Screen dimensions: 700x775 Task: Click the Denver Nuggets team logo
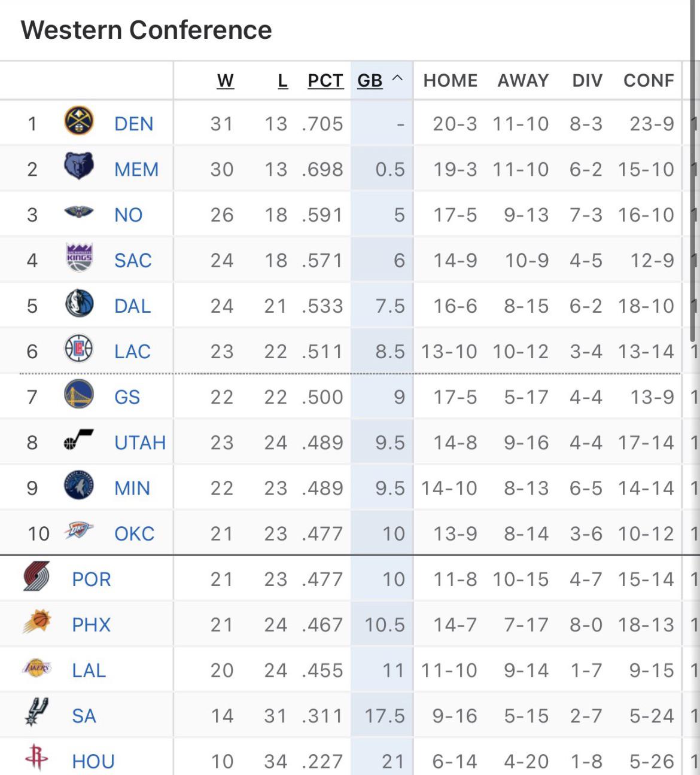pyautogui.click(x=78, y=121)
